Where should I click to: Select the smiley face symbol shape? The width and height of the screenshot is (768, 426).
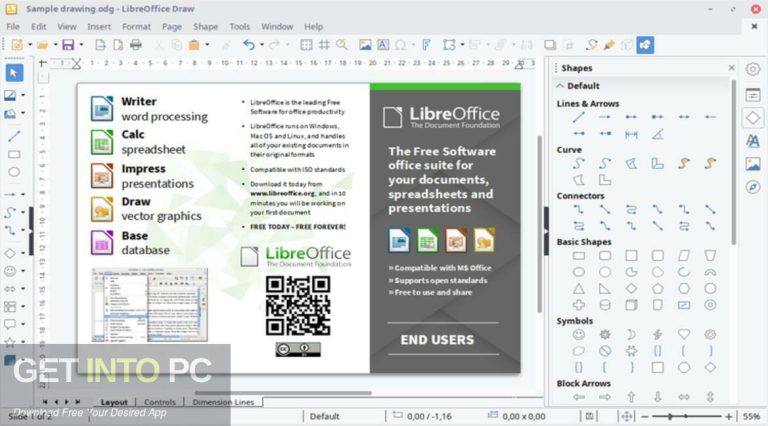coord(579,334)
